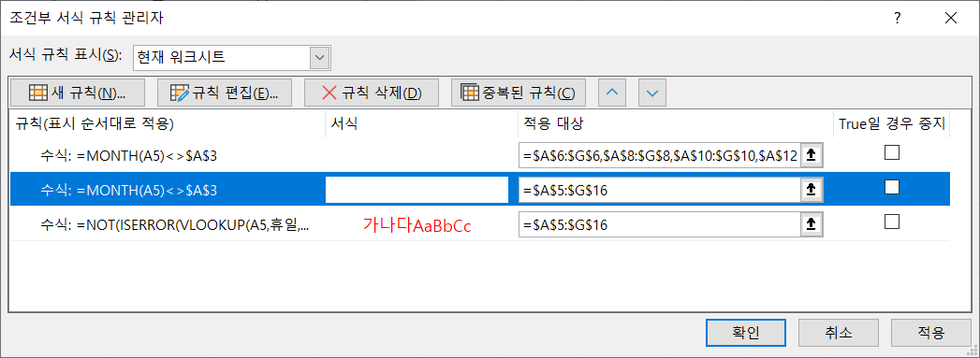Click the range selector icon of the highlighted rule

811,191
